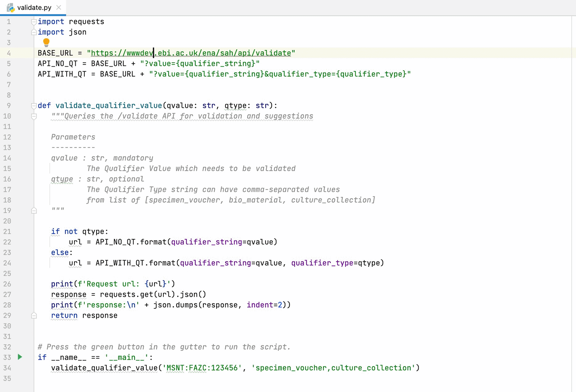Select the string 'MSNT:FAZC:123456' on line 34
Viewport: 576px width, 392px height.
(202, 368)
